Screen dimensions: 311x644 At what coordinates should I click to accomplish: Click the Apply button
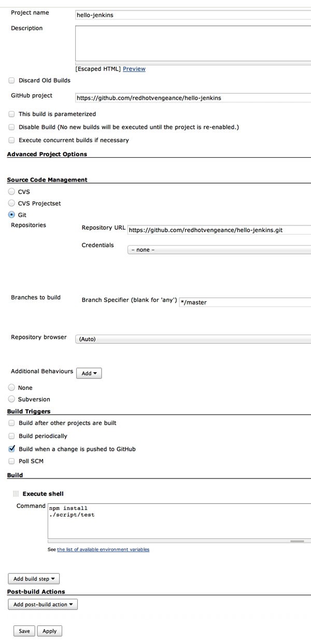click(50, 631)
